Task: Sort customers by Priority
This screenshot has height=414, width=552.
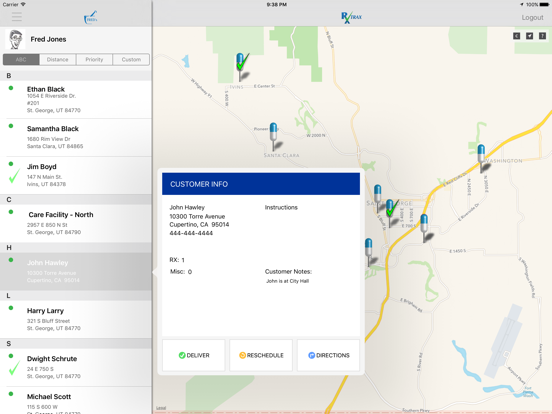Action: click(x=94, y=59)
